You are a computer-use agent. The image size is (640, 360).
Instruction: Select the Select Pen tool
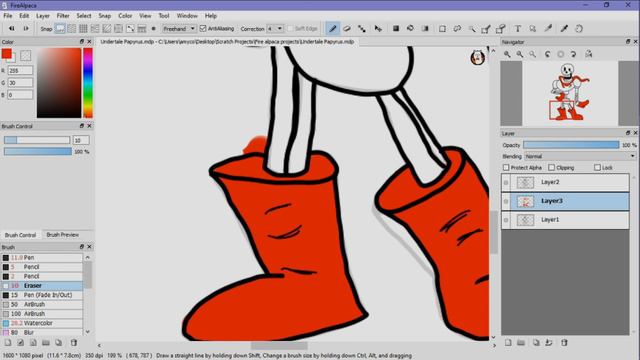(x=486, y=29)
